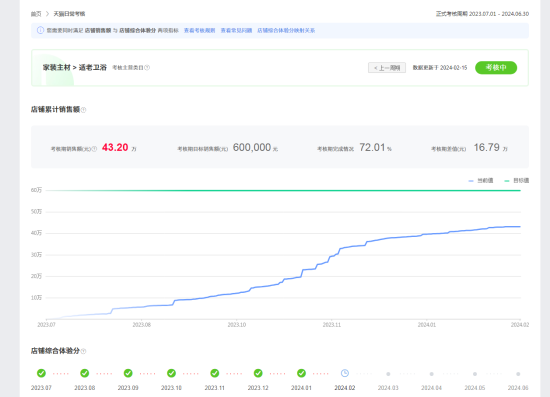This screenshot has width=550, height=397.
Task: Click help icon beside 考核期销售额 label
Action: click(94, 149)
